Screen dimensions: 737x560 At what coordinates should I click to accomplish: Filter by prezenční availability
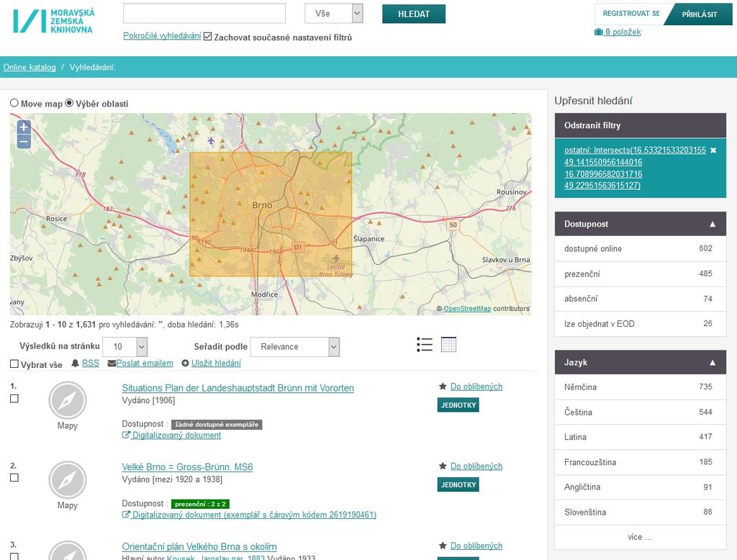640,274
